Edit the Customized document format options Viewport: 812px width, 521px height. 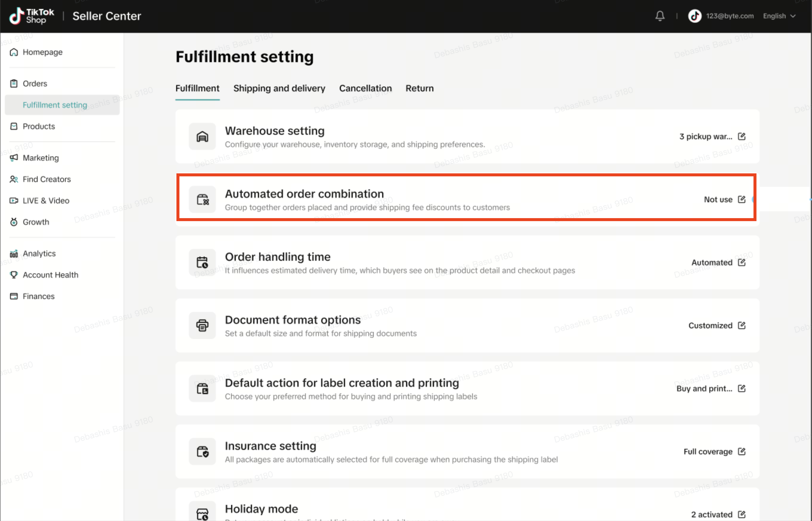[742, 326]
